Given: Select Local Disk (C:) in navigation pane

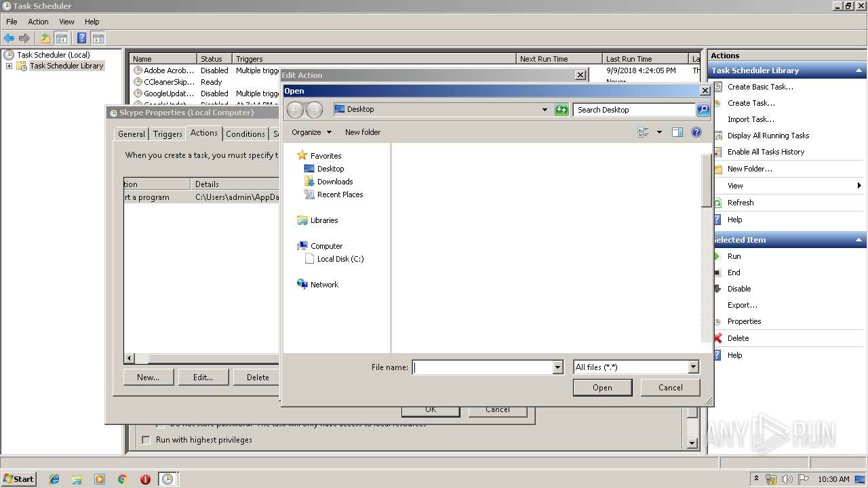Looking at the screenshot, I should click(340, 259).
